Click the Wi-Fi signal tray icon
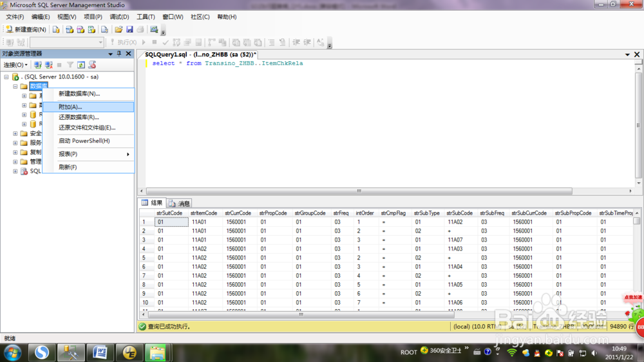 [511, 352]
